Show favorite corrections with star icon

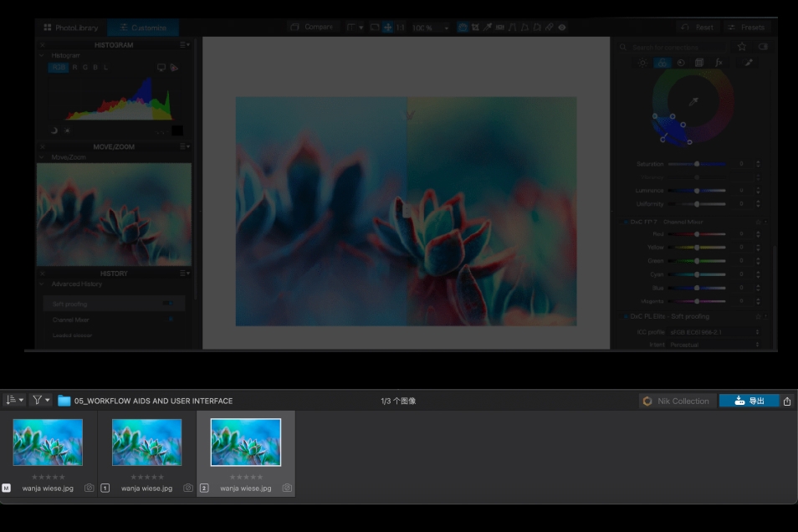point(742,47)
